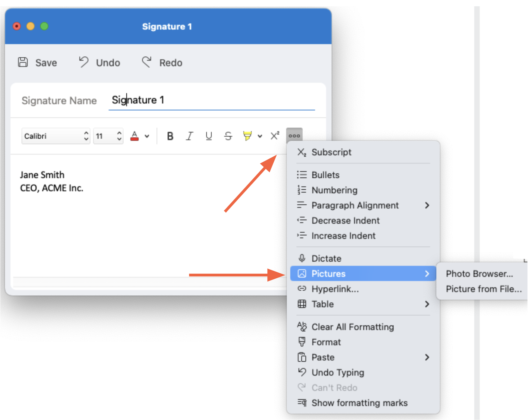Click the text highlight icon
The image size is (528, 420).
(247, 136)
